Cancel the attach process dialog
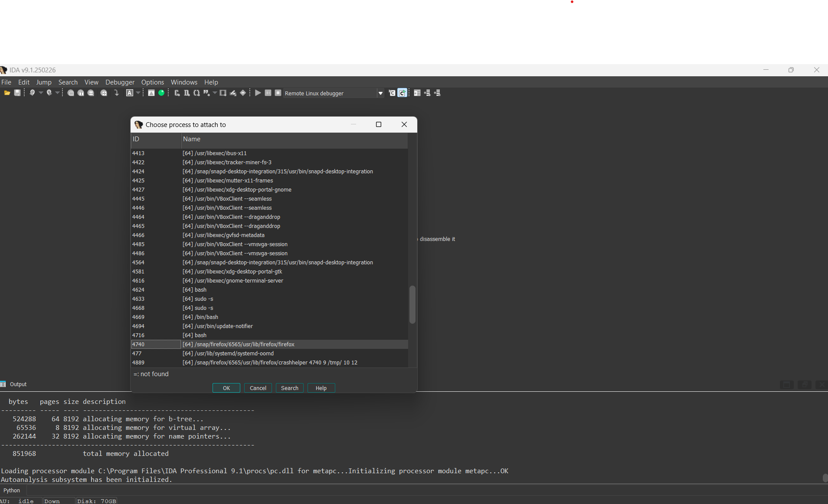Screen dimensions: 828x504 (x=258, y=388)
